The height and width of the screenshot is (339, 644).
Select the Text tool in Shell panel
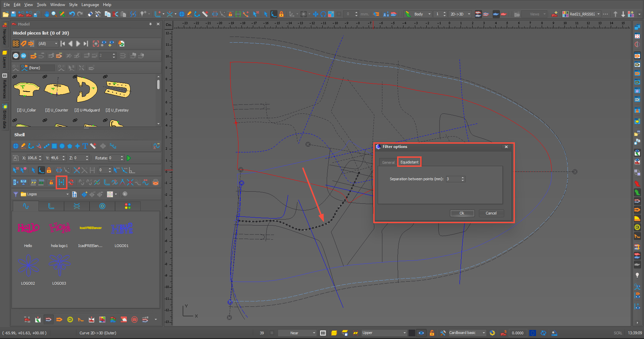click(85, 146)
